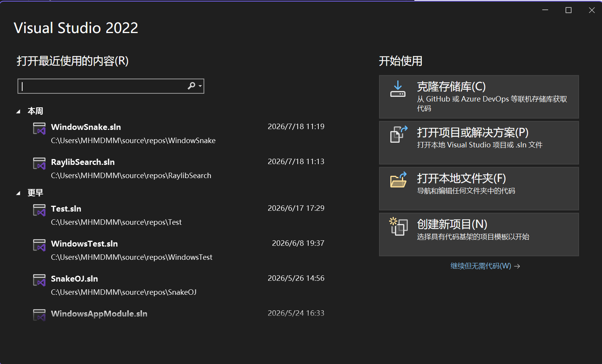Click the 本周 group label
602x364 pixels.
(35, 111)
